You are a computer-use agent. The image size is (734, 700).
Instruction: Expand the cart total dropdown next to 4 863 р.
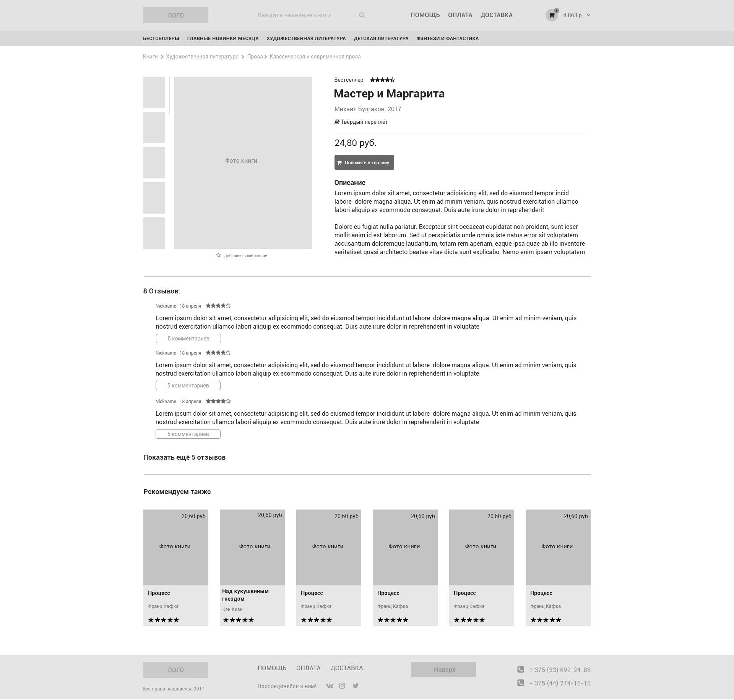click(589, 16)
